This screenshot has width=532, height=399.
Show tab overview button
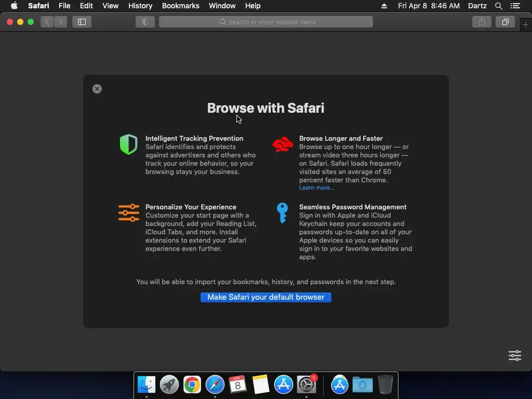point(505,22)
